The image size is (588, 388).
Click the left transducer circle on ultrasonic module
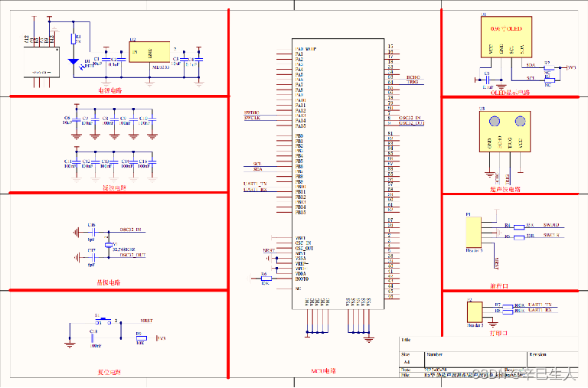[495, 122]
